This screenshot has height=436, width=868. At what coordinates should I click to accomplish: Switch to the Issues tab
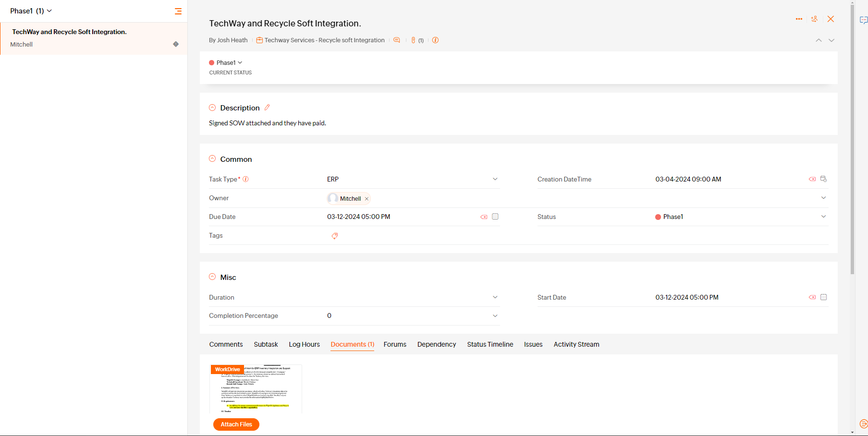pyautogui.click(x=533, y=344)
